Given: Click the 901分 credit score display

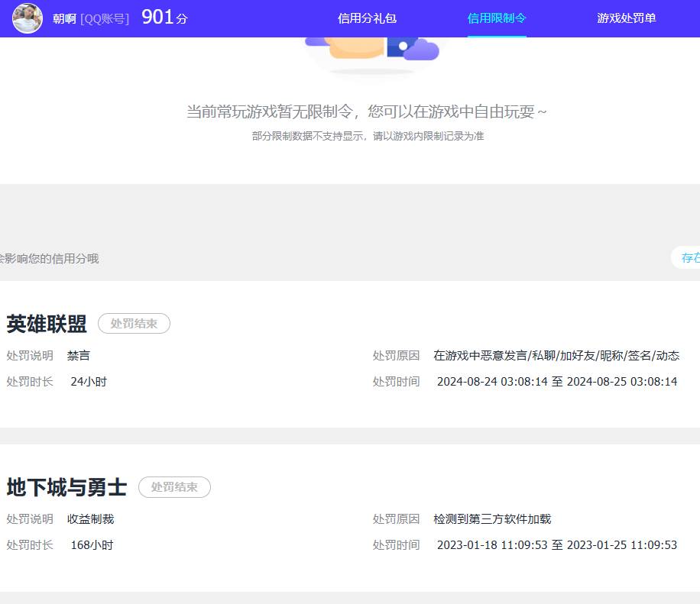Looking at the screenshot, I should point(163,17).
